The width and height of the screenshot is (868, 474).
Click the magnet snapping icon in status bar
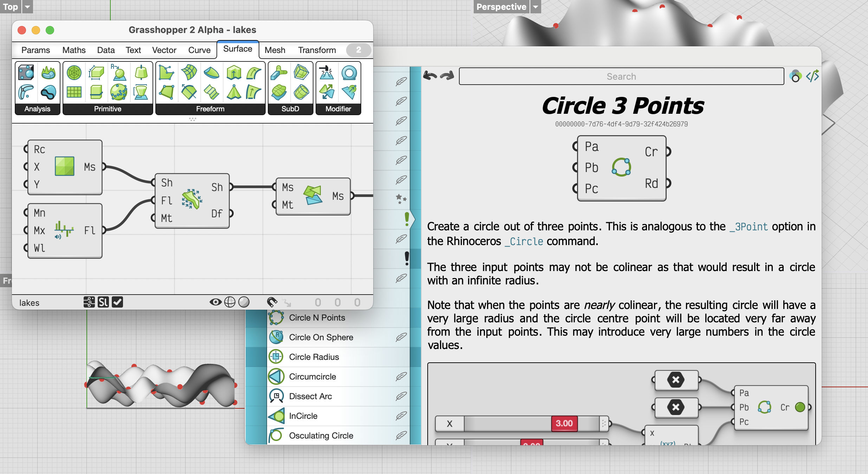coord(272,302)
